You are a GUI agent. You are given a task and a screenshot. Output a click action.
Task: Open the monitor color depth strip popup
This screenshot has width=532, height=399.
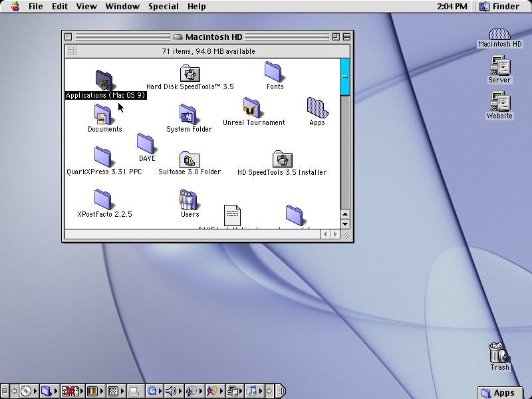click(x=92, y=391)
